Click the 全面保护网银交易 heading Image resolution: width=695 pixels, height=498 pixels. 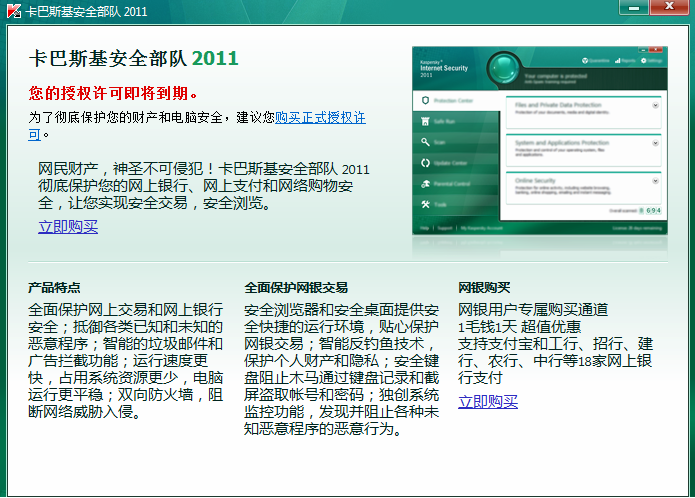(296, 288)
